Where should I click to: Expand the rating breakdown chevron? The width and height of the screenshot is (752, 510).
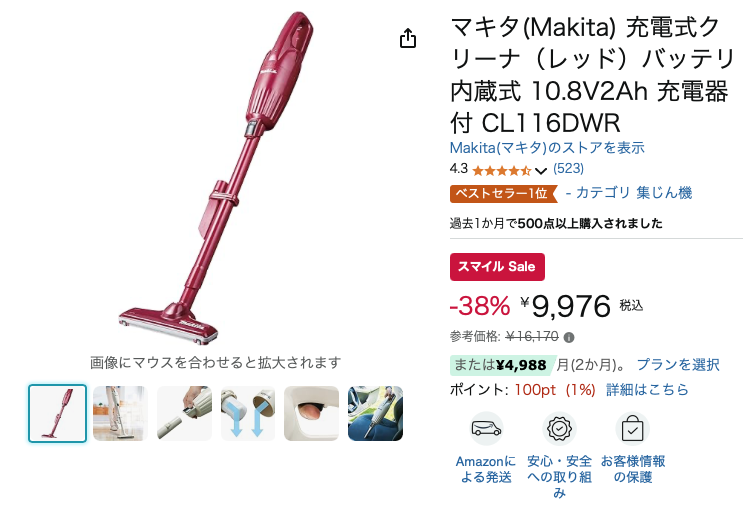(x=540, y=171)
